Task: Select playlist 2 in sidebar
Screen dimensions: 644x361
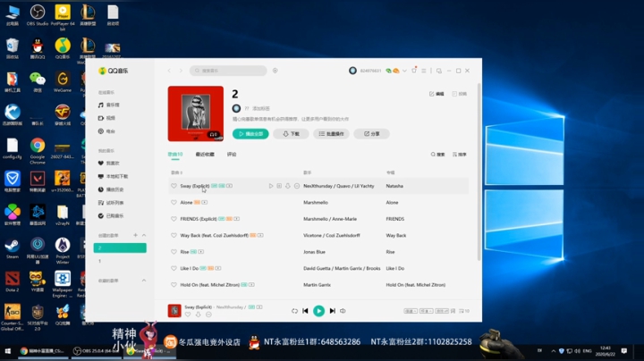Action: click(x=120, y=248)
